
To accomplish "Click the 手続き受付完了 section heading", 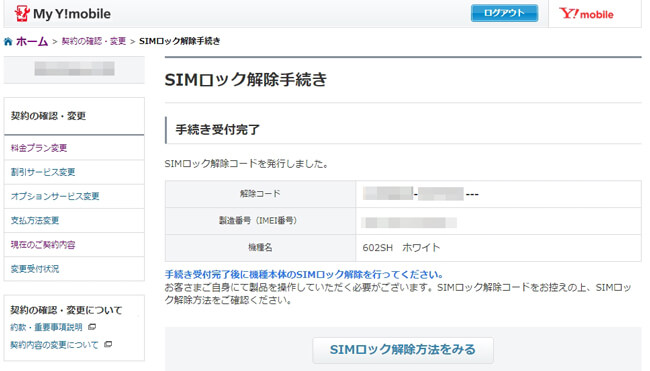I will (218, 130).
